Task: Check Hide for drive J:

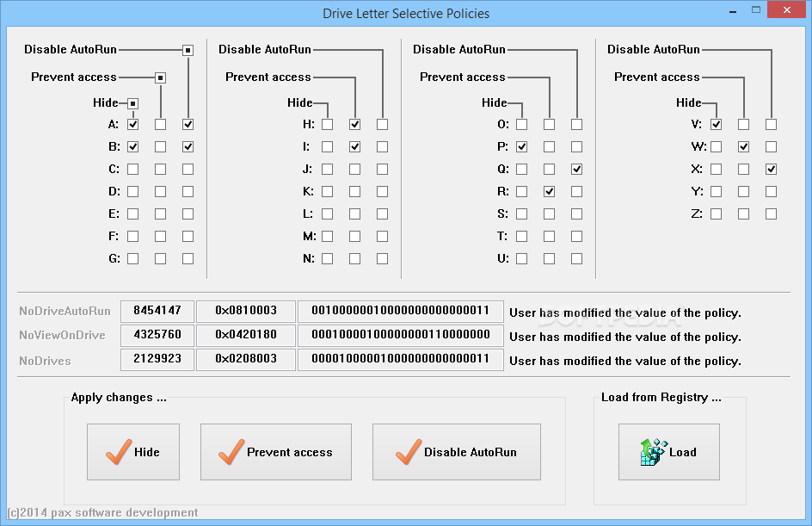Action: click(x=327, y=169)
